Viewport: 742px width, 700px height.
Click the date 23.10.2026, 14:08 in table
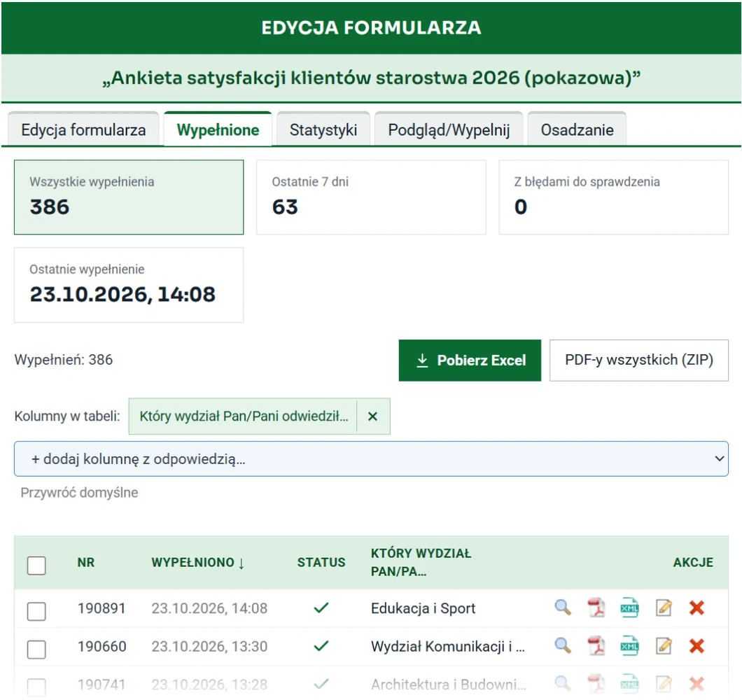click(209, 608)
